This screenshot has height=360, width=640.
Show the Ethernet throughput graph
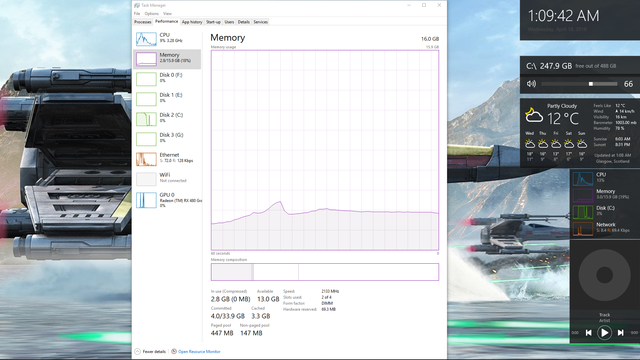tap(167, 159)
